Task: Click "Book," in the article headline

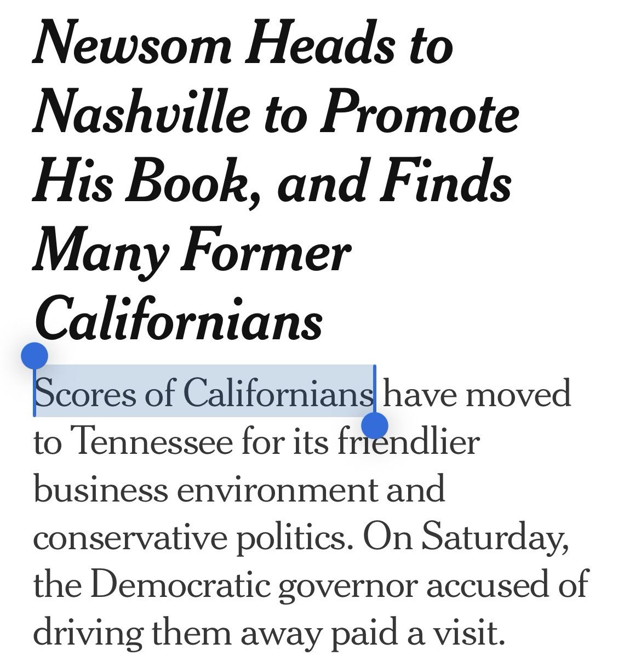Action: [x=182, y=183]
